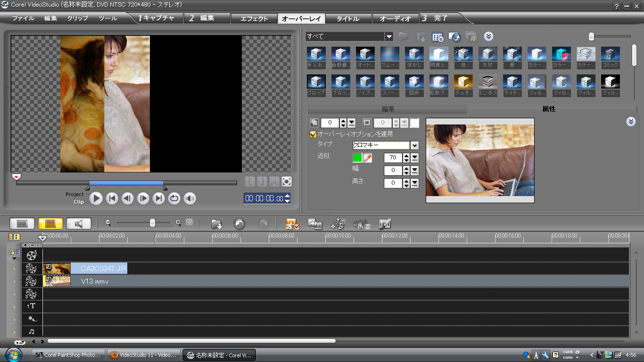Click the video track reel icon

coord(31,255)
